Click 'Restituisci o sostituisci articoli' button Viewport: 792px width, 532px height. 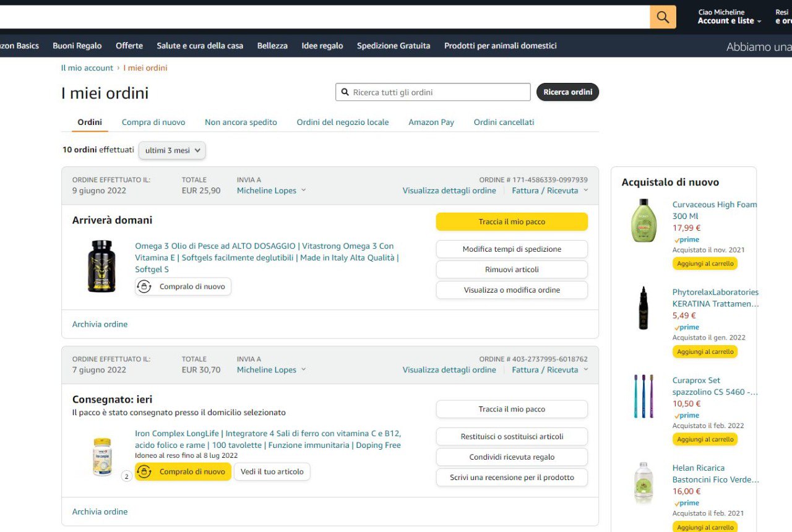pos(512,437)
